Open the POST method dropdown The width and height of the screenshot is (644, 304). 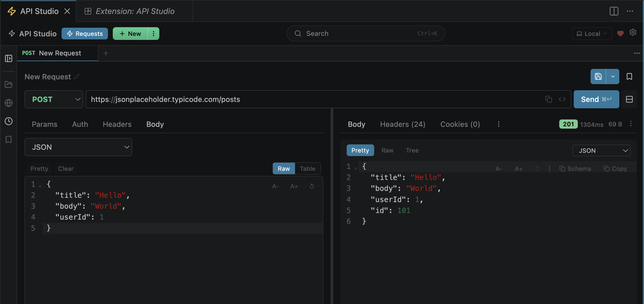pyautogui.click(x=54, y=99)
